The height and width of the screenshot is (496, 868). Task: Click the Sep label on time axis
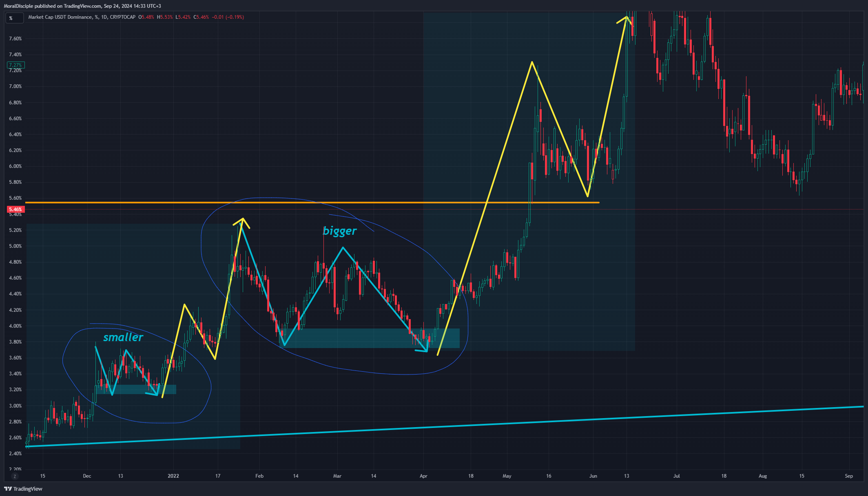(849, 476)
